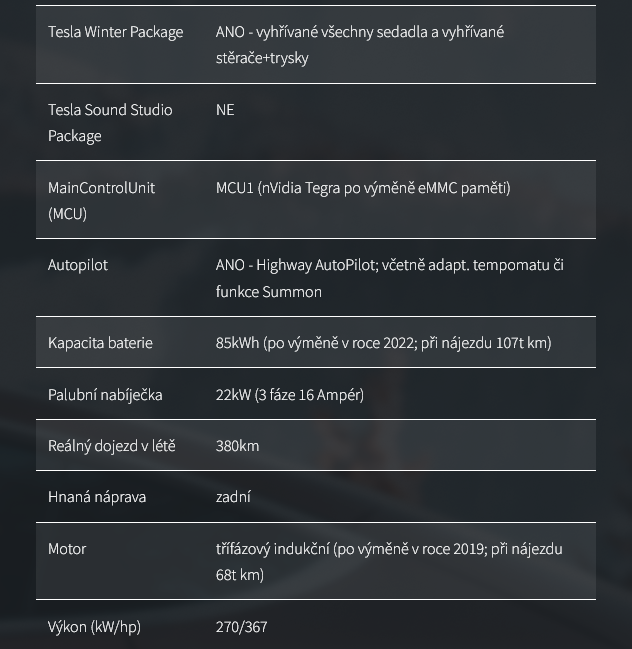Click the Motor row label
The image size is (632, 649).
67,549
